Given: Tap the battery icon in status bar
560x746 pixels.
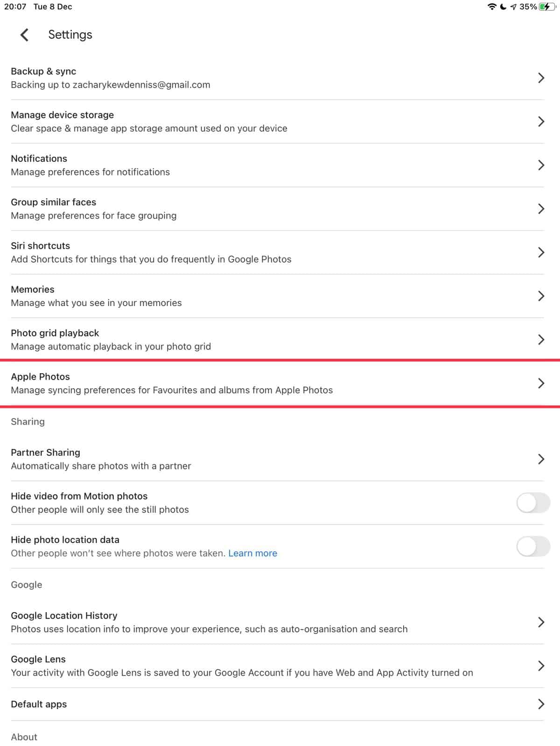Looking at the screenshot, I should (546, 7).
